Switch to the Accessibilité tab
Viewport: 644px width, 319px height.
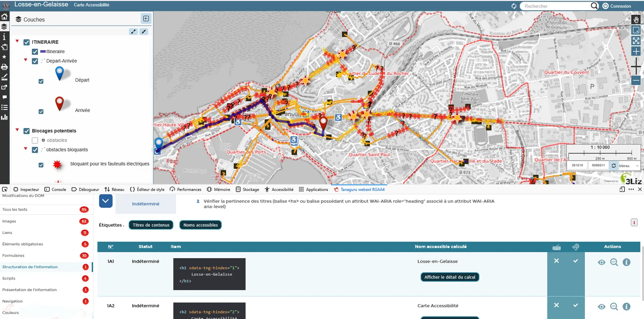point(279,189)
